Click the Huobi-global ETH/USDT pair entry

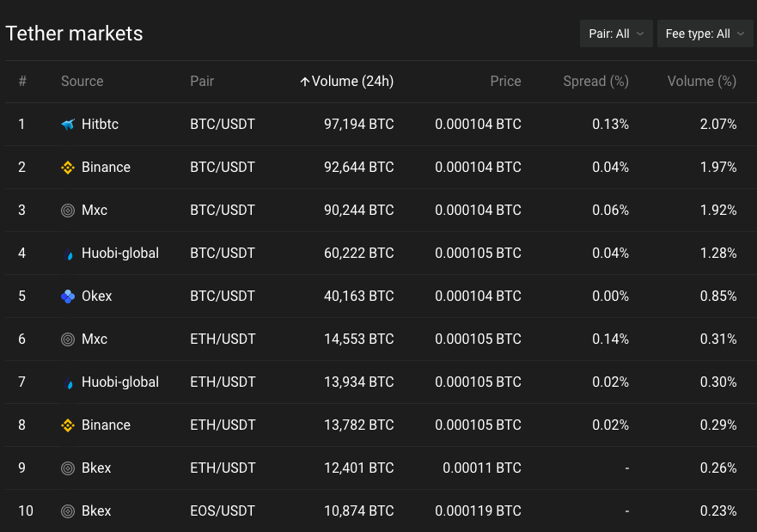223,382
